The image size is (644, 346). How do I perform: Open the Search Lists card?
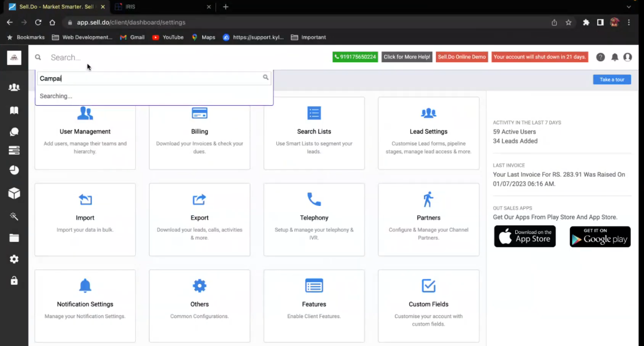[314, 133]
